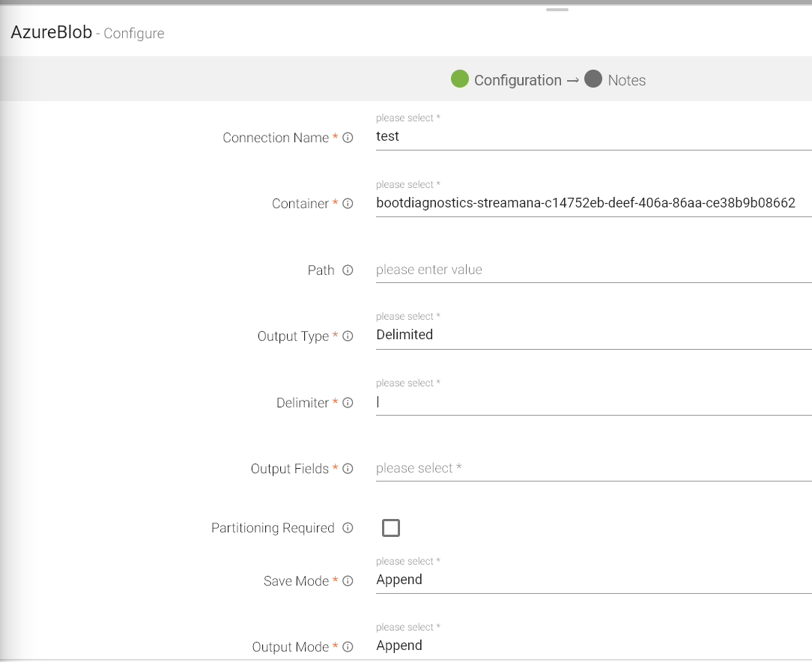This screenshot has width=812, height=662.
Task: Click the info icon next to Output Fields
Action: (348, 469)
